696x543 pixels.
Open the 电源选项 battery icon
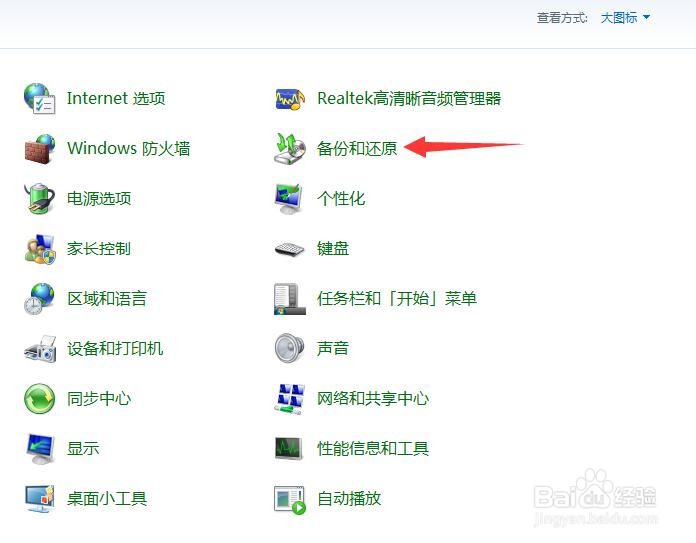tap(40, 198)
